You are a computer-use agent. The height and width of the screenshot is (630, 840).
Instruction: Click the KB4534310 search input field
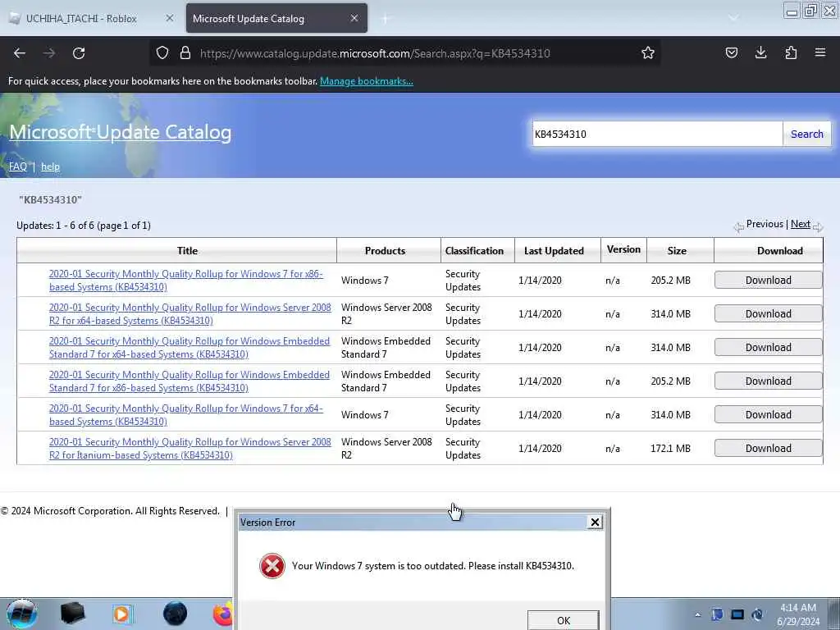point(657,134)
